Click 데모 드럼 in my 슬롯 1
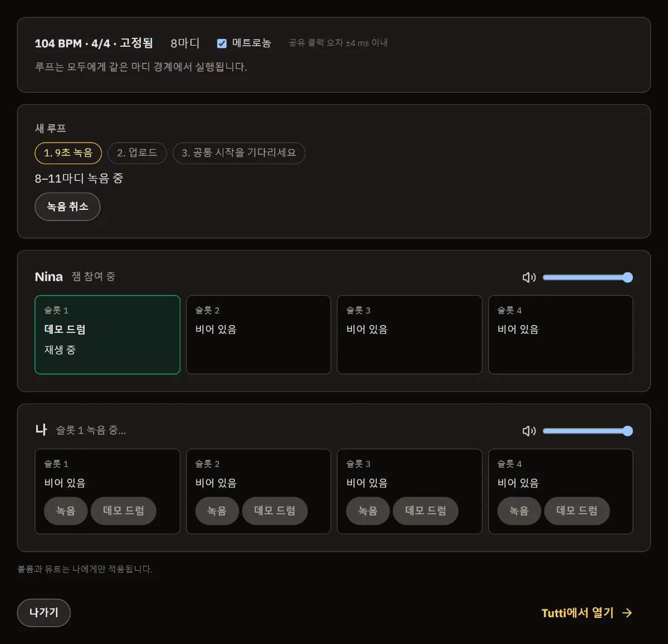 click(124, 511)
